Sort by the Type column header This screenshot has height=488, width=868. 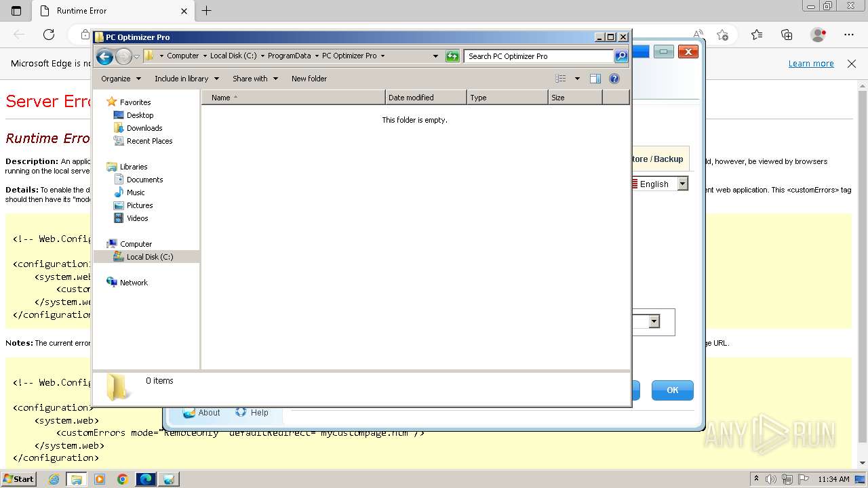point(507,98)
